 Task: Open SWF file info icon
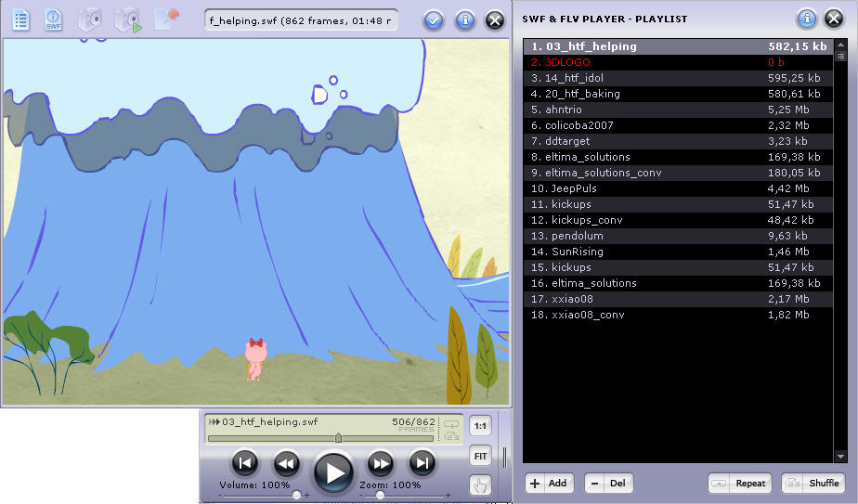coord(53,20)
